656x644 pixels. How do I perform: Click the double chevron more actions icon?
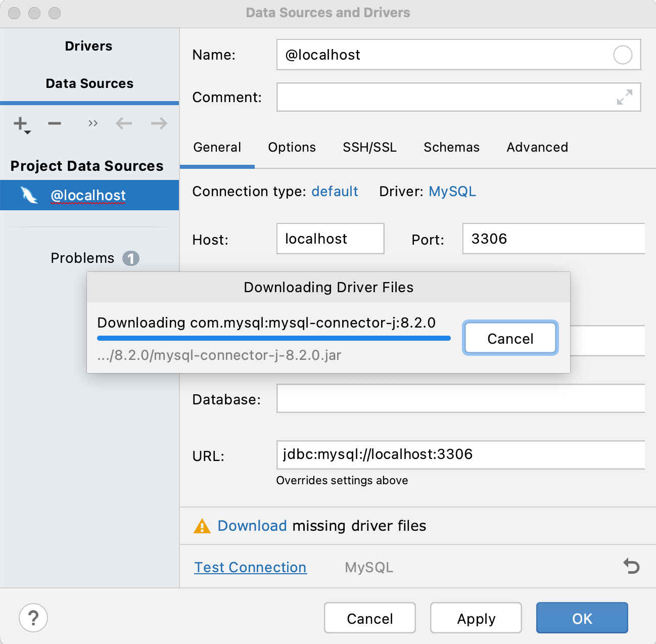[92, 123]
